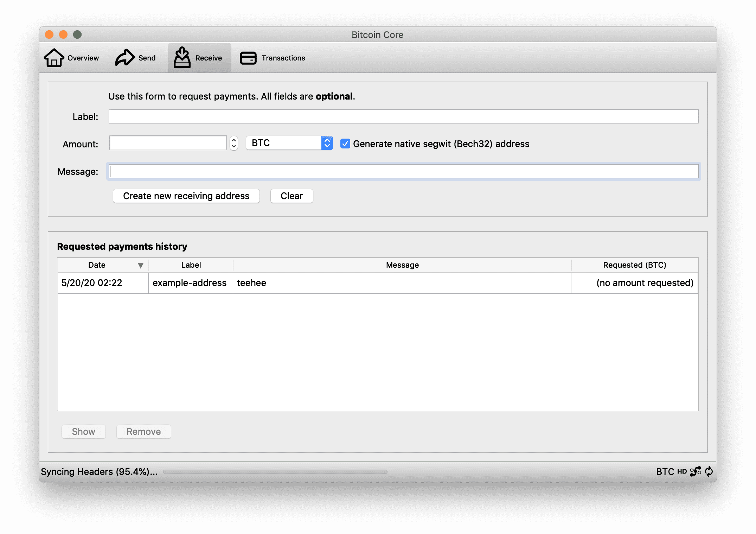
Task: Open the BTC unit dropdown
Action: coord(289,143)
